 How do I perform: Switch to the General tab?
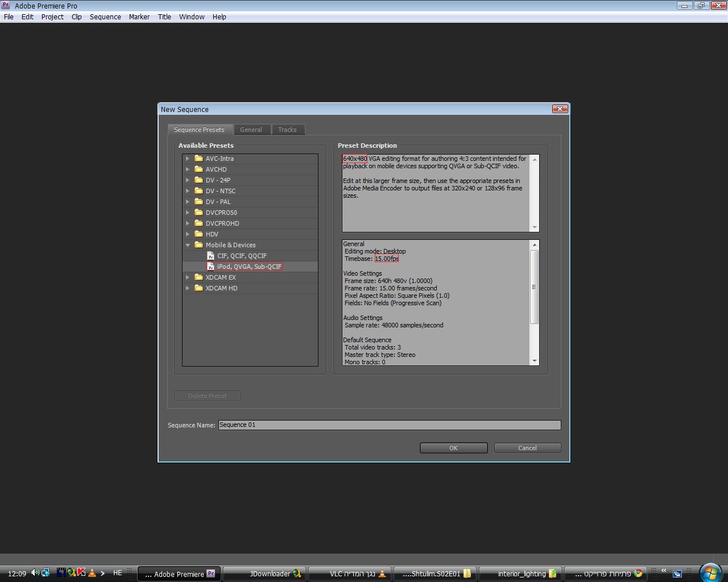pyautogui.click(x=251, y=130)
